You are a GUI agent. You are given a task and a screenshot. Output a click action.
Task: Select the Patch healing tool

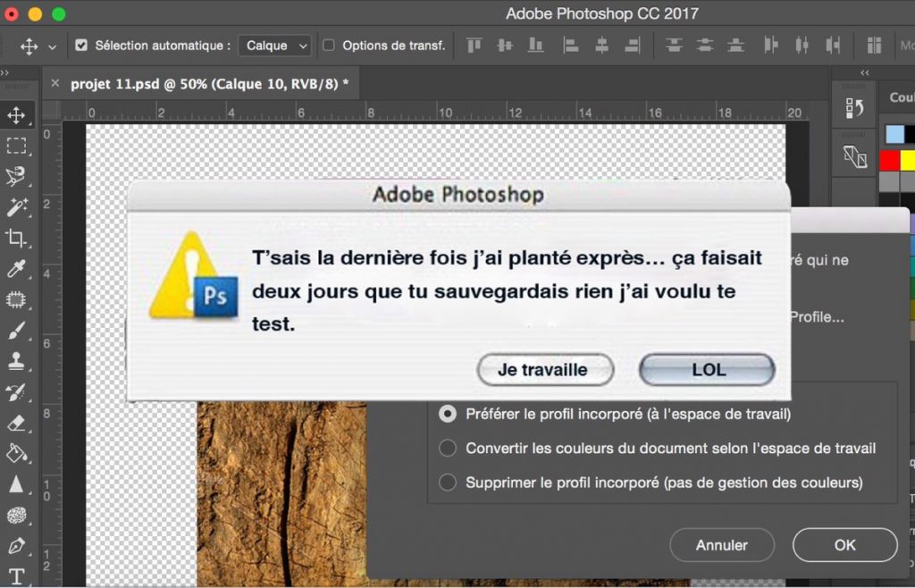[16, 300]
